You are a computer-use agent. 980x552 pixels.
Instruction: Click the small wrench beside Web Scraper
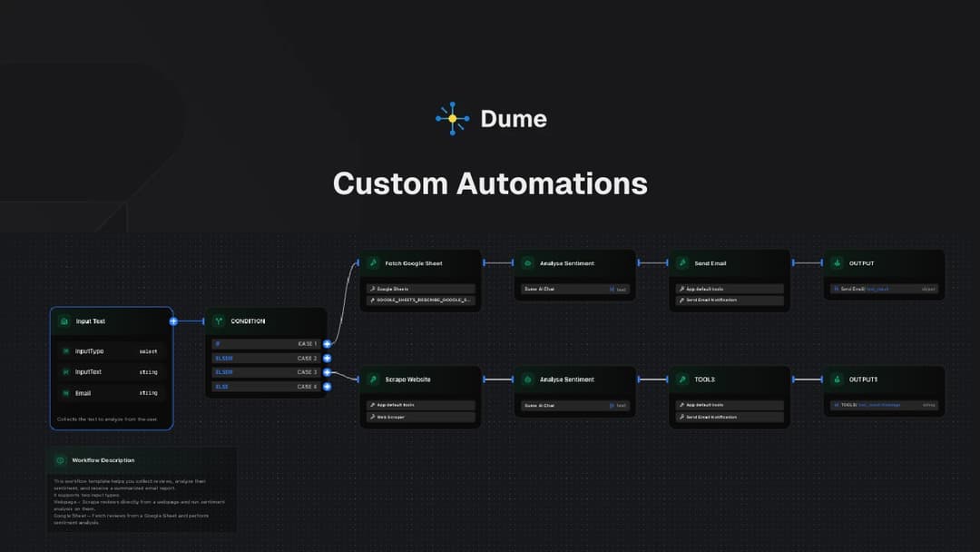[372, 417]
